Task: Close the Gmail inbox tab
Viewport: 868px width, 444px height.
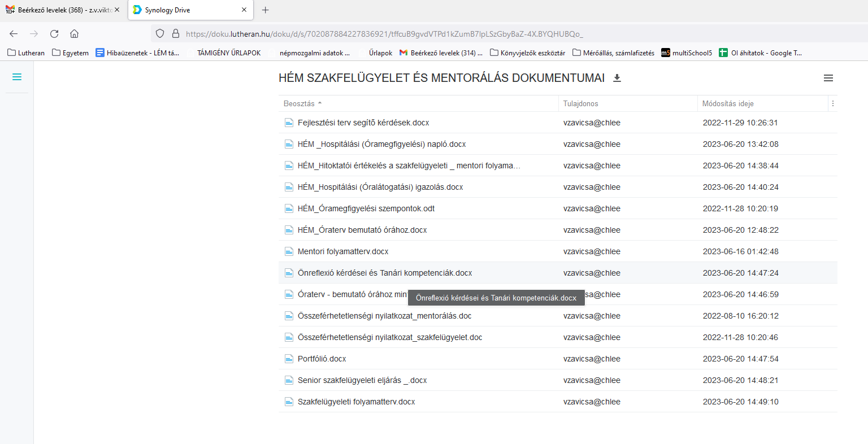Action: (x=117, y=10)
